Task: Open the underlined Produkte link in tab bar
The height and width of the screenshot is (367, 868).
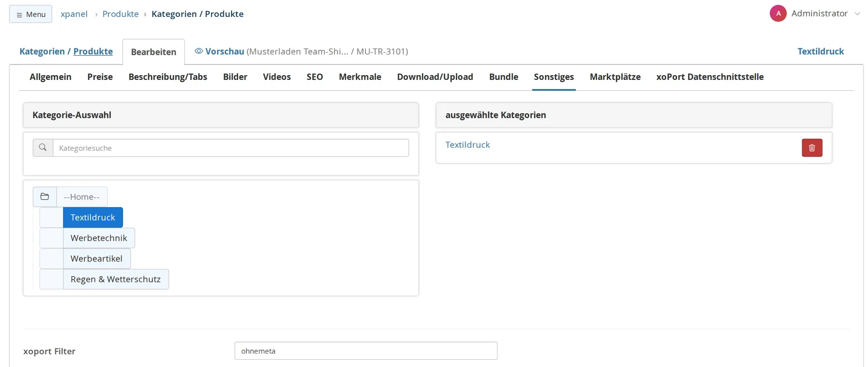Action: click(x=93, y=51)
